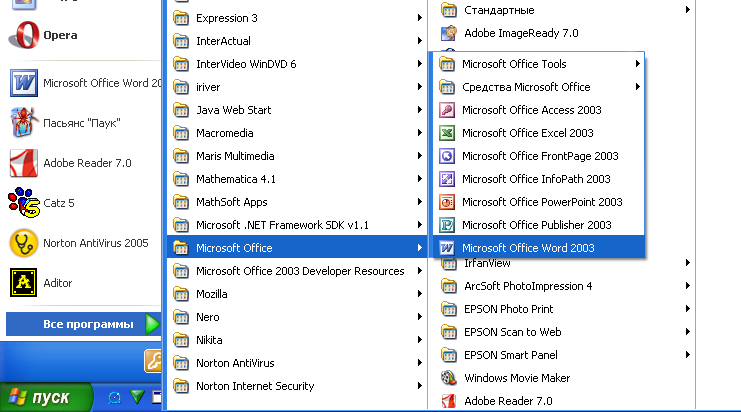Expand the Macromedia submenu arrow
Viewport: 741px width, 412px height.
(x=420, y=133)
